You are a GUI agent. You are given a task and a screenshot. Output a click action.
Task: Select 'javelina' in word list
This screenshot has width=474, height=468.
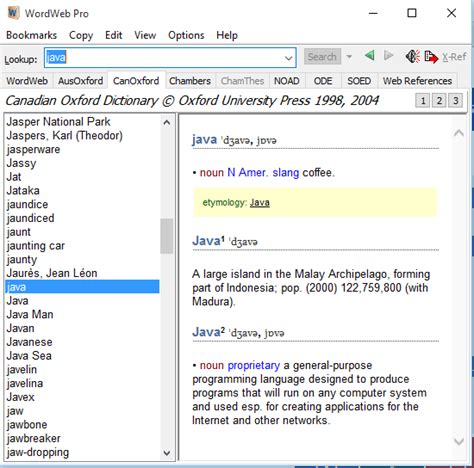point(82,383)
